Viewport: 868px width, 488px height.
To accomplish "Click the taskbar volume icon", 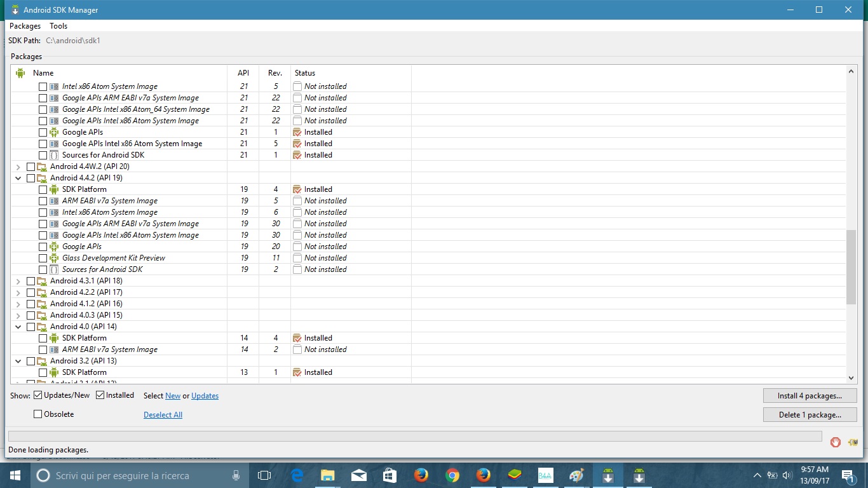I will pyautogui.click(x=788, y=475).
